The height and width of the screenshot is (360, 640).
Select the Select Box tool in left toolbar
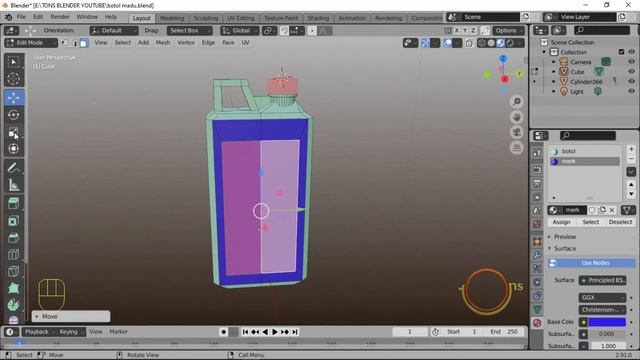13,62
